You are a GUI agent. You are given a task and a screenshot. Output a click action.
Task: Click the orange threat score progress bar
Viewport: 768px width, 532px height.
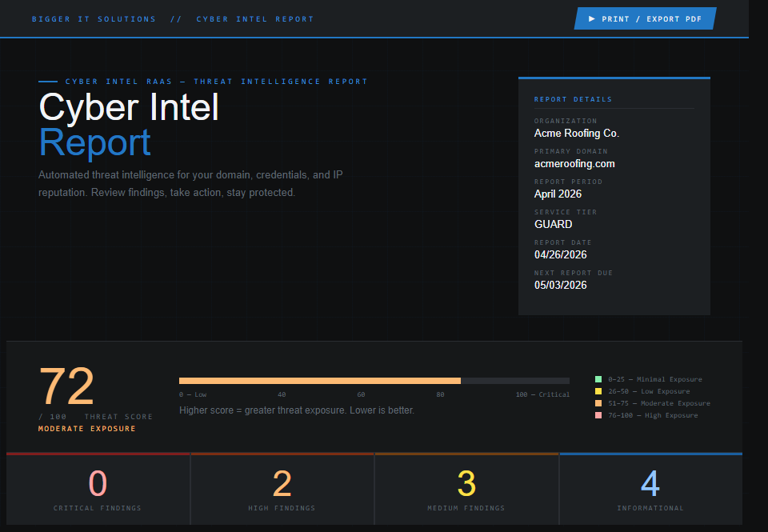coord(320,381)
